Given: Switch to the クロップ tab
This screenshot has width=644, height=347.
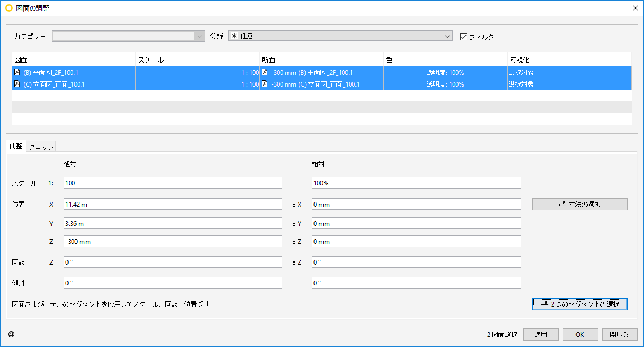Looking at the screenshot, I should (x=41, y=147).
